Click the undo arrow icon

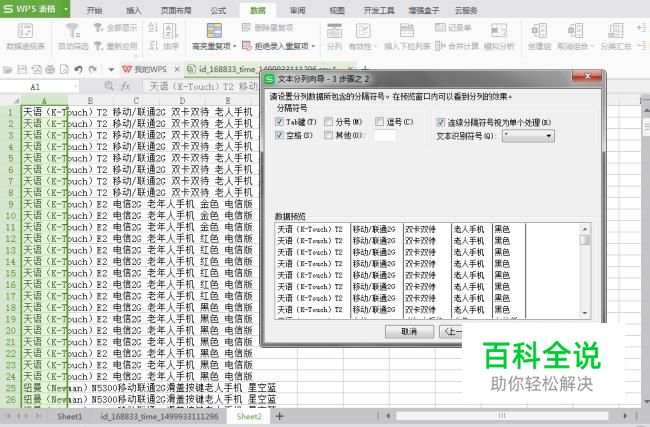point(78,69)
